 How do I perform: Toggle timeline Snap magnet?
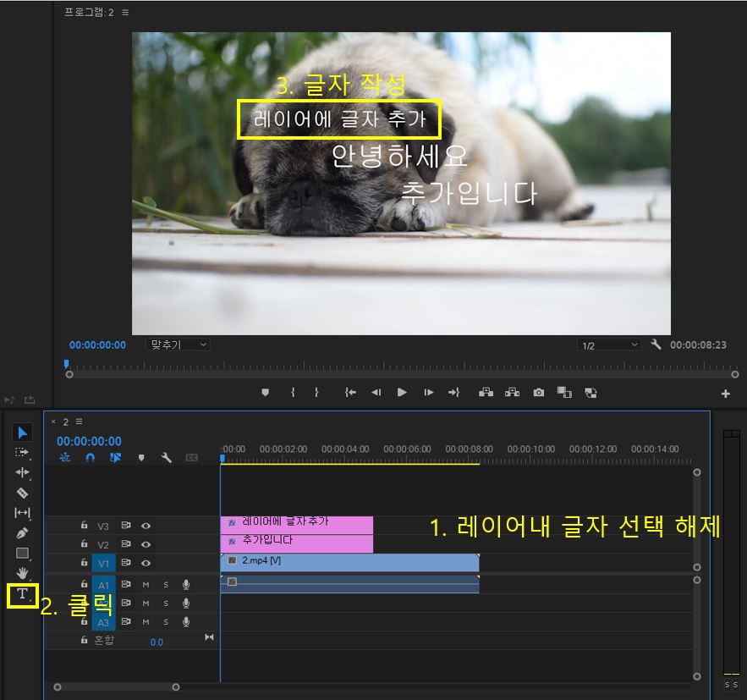coord(90,457)
